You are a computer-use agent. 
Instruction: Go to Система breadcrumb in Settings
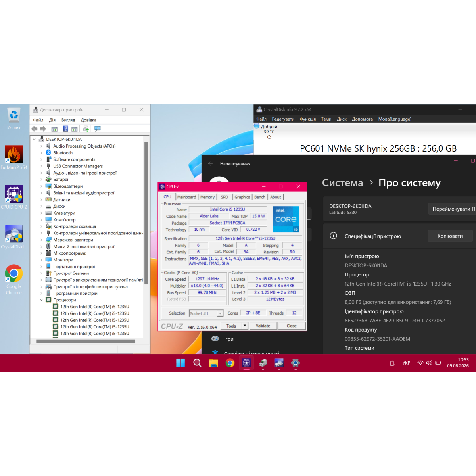point(342,183)
